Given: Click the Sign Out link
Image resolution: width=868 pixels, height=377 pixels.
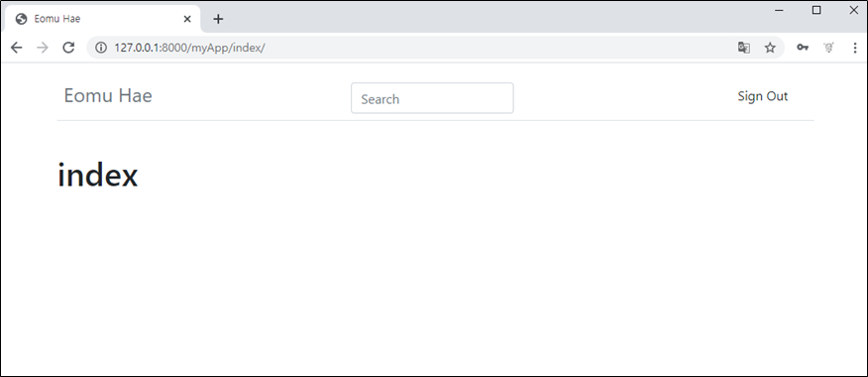Looking at the screenshot, I should (x=762, y=96).
